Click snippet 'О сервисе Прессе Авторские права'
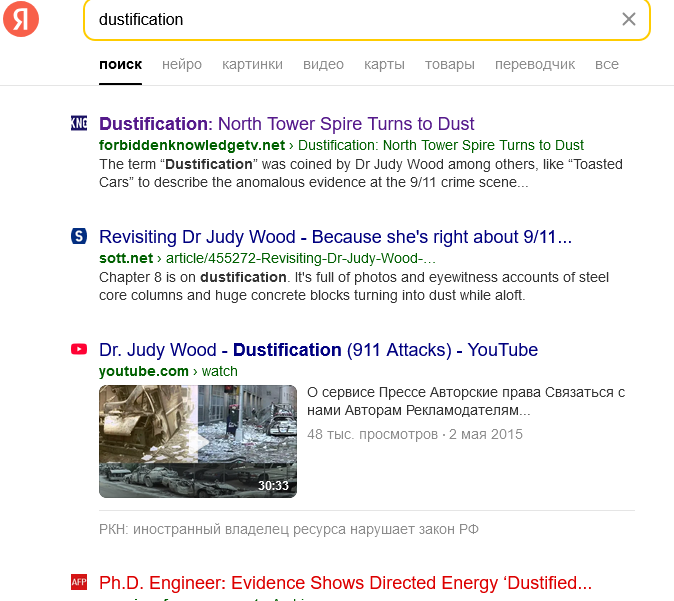Screen dimensions: 674x601 (x=466, y=401)
